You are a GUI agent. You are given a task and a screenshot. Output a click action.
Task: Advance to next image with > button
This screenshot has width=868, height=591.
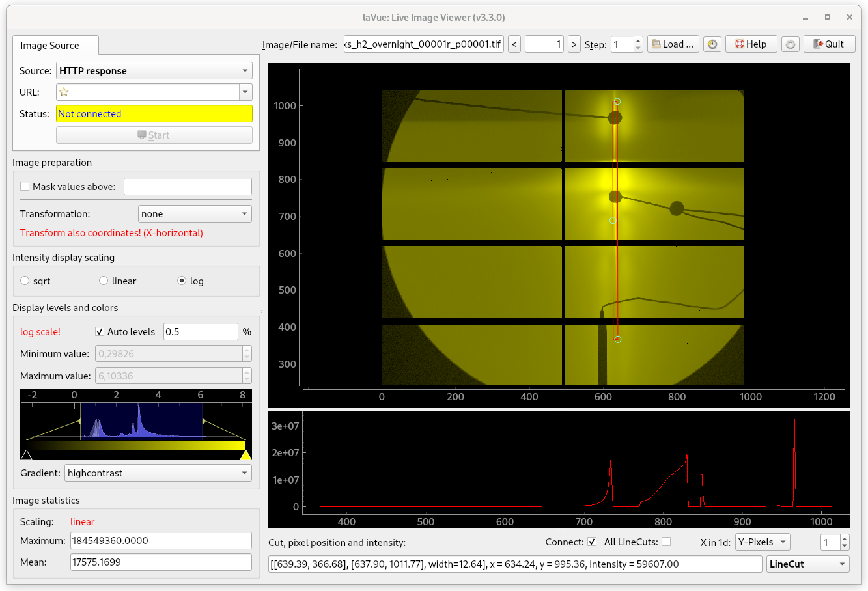point(574,44)
